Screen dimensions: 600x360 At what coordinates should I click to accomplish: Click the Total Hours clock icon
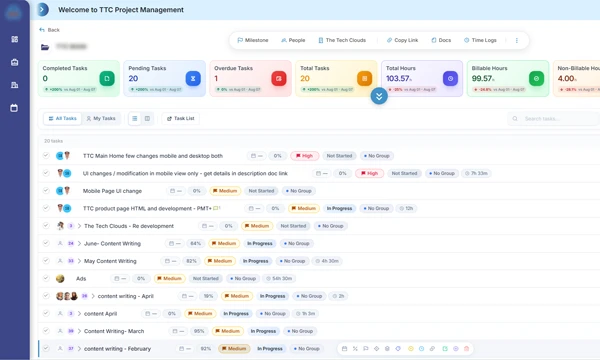point(450,78)
